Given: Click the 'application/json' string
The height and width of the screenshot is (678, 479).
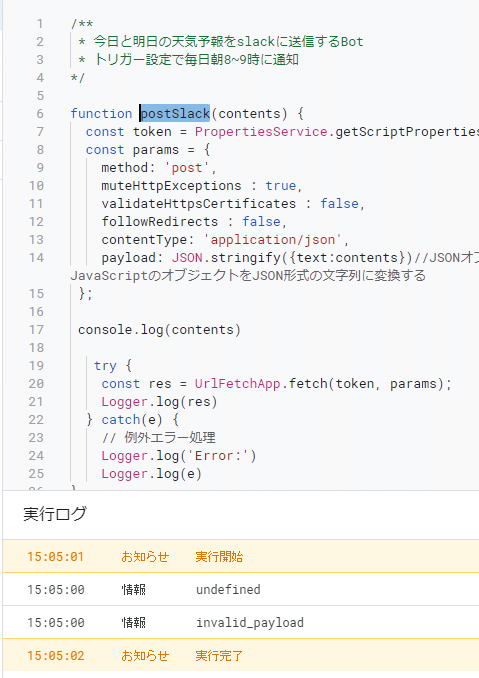Looking at the screenshot, I should pos(273,240).
